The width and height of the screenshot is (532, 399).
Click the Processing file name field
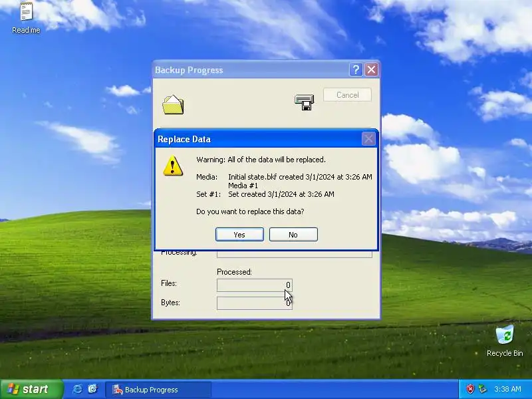[294, 254]
